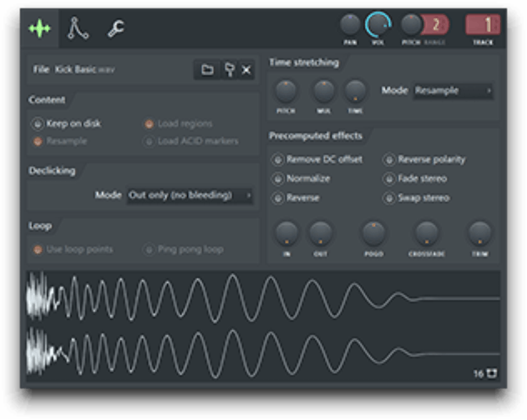Click the Content section heading
This screenshot has width=527, height=420.
(47, 100)
